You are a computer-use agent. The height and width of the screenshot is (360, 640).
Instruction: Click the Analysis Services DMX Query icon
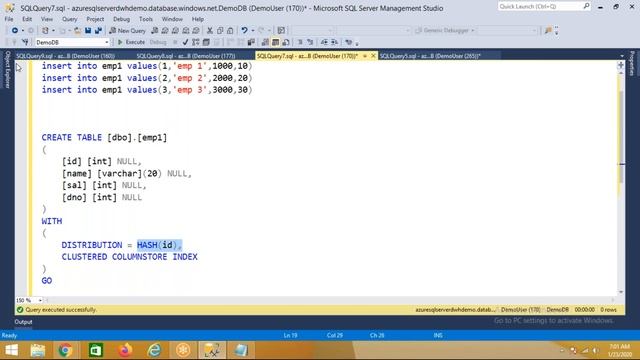[175, 31]
